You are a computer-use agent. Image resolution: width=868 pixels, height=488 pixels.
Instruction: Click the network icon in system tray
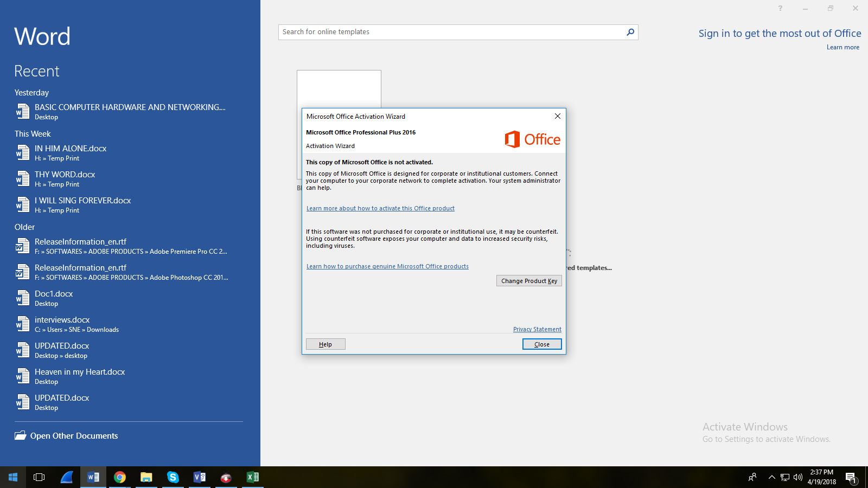tap(785, 477)
